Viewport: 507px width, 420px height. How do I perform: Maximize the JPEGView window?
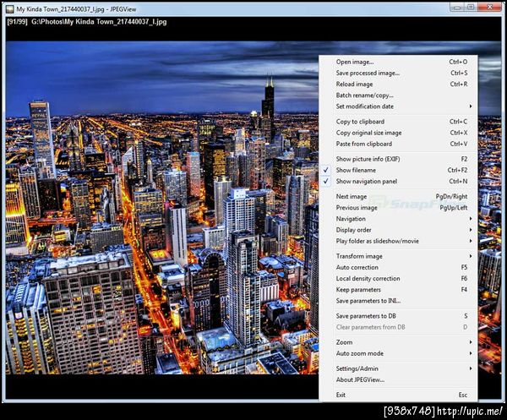(x=471, y=7)
